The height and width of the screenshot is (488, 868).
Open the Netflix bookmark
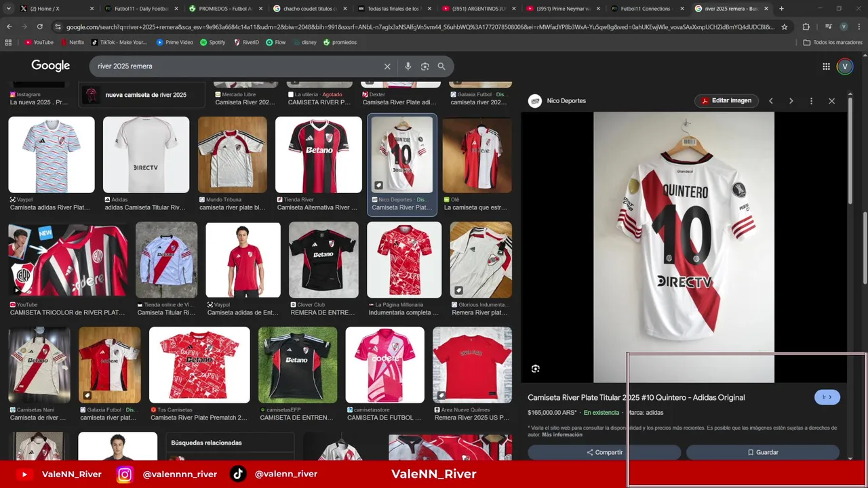point(72,42)
